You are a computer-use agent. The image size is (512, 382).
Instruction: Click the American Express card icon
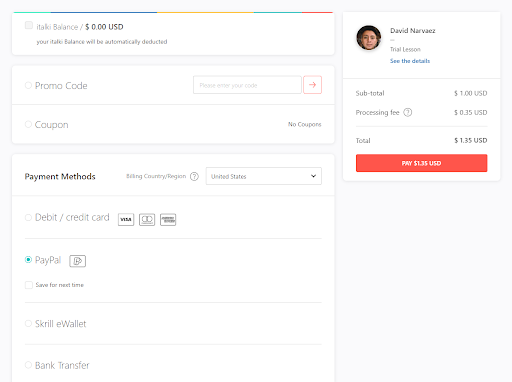tap(168, 219)
